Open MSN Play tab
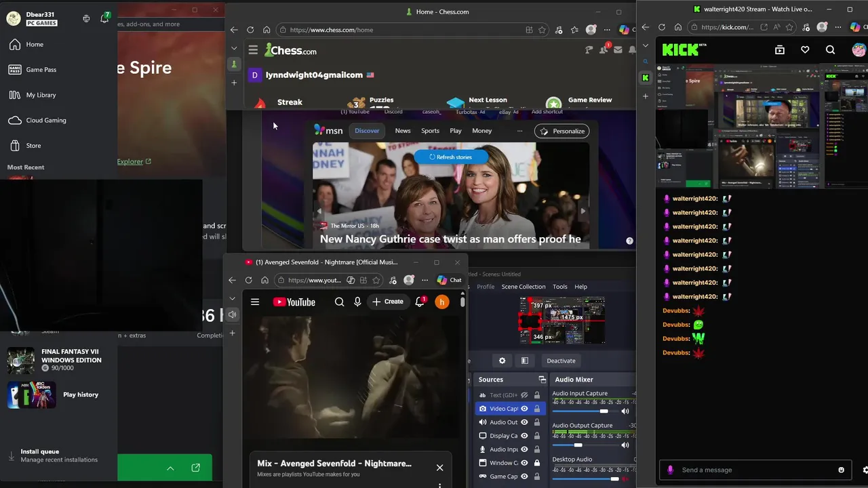This screenshot has height=488, width=868. [x=456, y=131]
